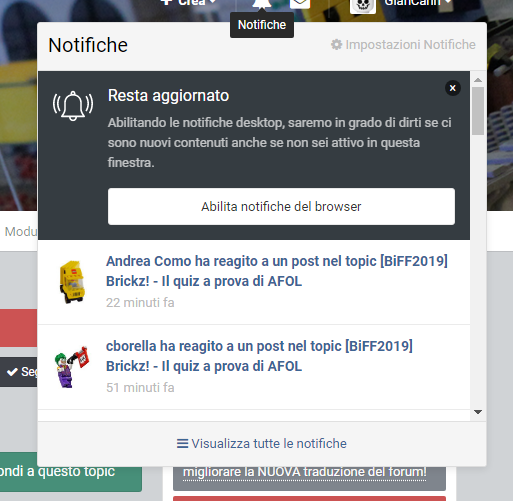Click the NUOVA traduzione del forum link
Screen dimensions: 513x501
(304, 472)
